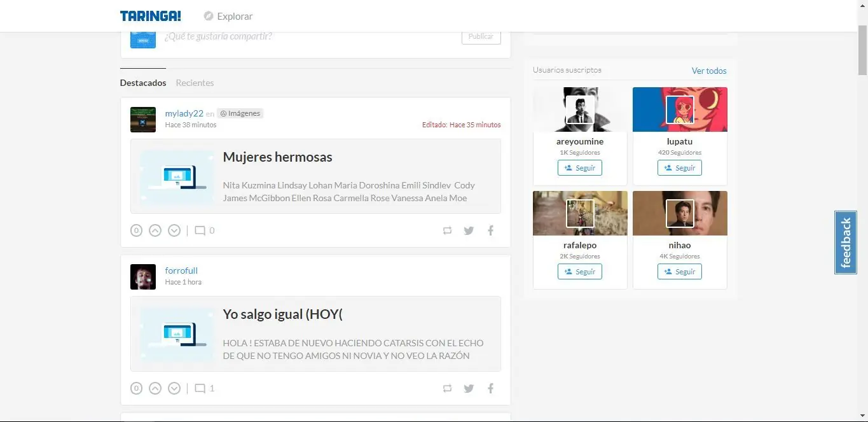Screen dimensions: 868x422
Task: Downvote the Yo salgo igual post
Action: click(x=174, y=388)
